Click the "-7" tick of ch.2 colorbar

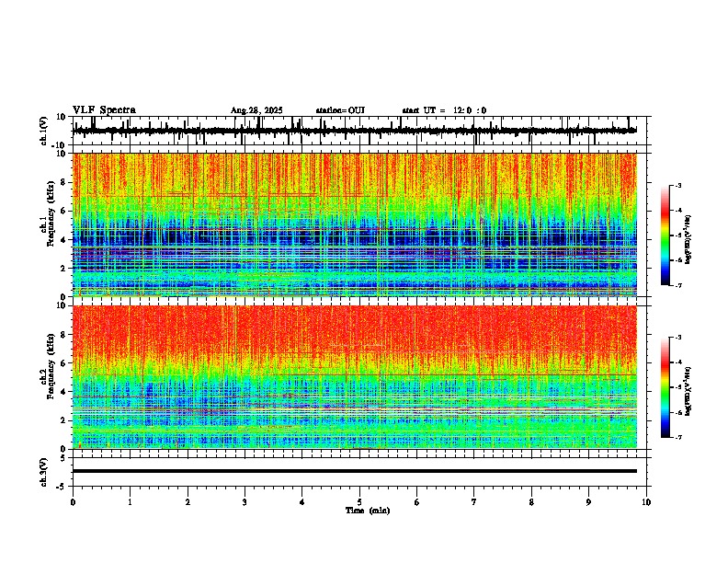coord(678,438)
